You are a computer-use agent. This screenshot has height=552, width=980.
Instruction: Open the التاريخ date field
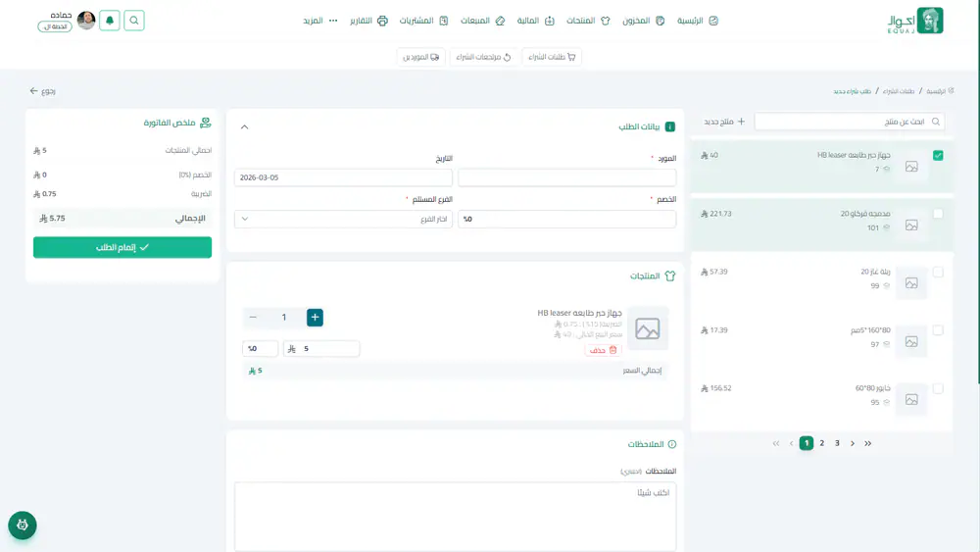(343, 177)
